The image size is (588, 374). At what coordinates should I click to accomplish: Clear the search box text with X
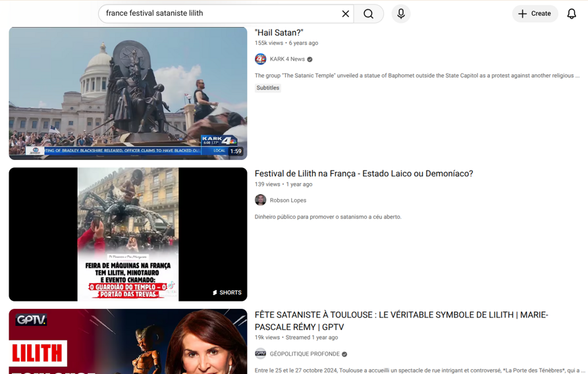346,14
